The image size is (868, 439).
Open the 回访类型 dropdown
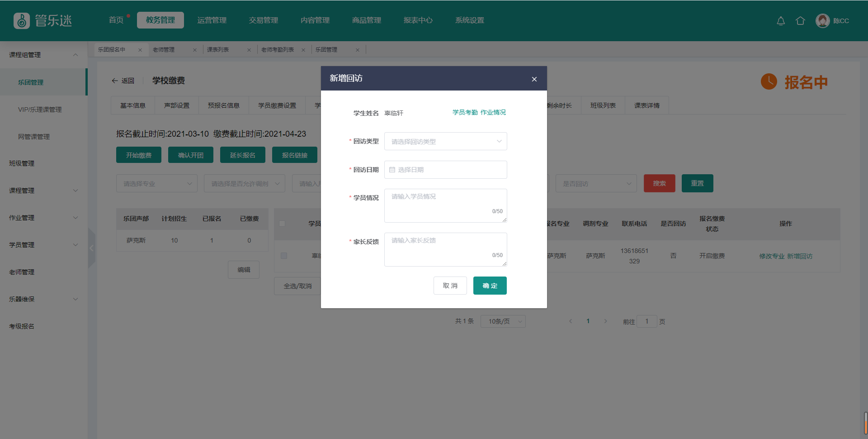click(445, 141)
